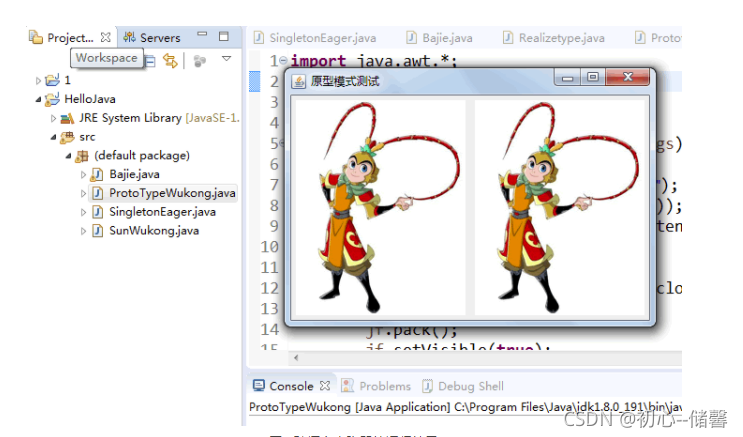Toggle the import fold marker at line 1
Viewport: 743px width, 437px height.
[x=283, y=60]
